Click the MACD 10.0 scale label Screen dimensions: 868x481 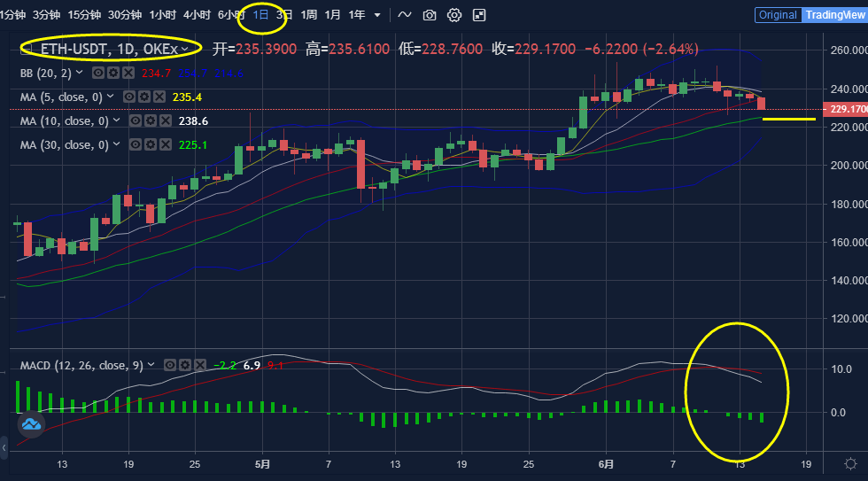pyautogui.click(x=841, y=369)
